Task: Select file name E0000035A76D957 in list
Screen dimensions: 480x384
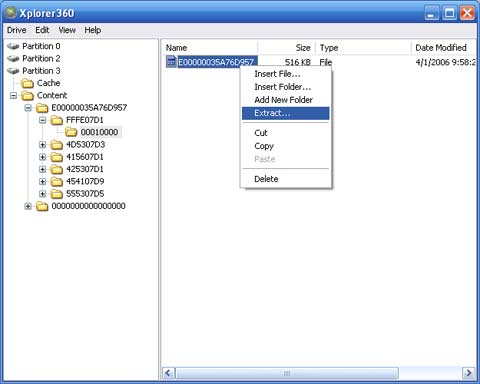Action: click(x=217, y=62)
